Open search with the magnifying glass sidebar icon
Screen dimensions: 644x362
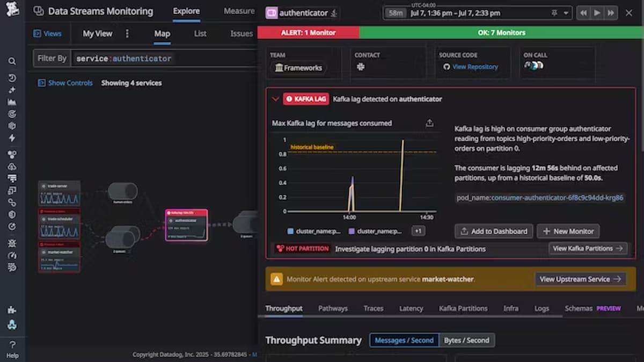(12, 61)
